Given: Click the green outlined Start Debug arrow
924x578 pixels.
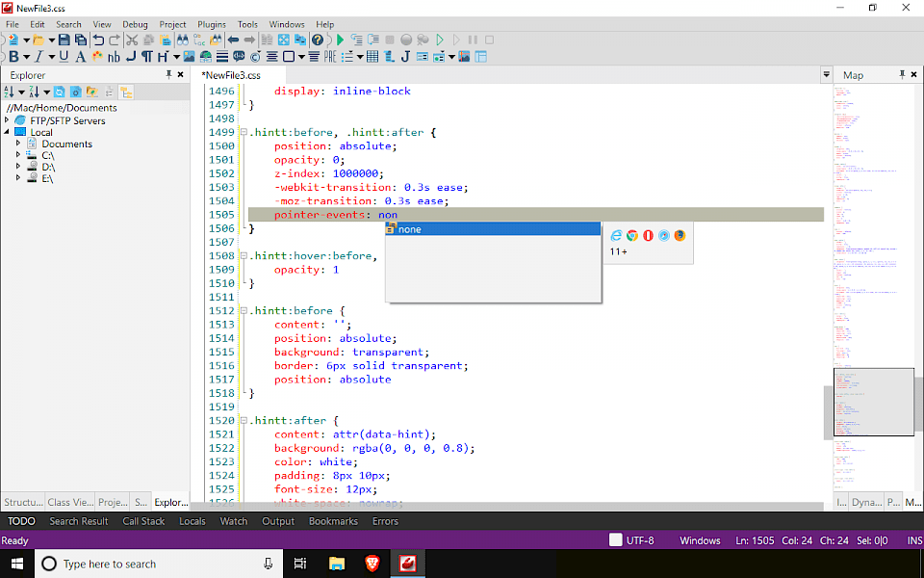Looking at the screenshot, I should click(x=439, y=40).
